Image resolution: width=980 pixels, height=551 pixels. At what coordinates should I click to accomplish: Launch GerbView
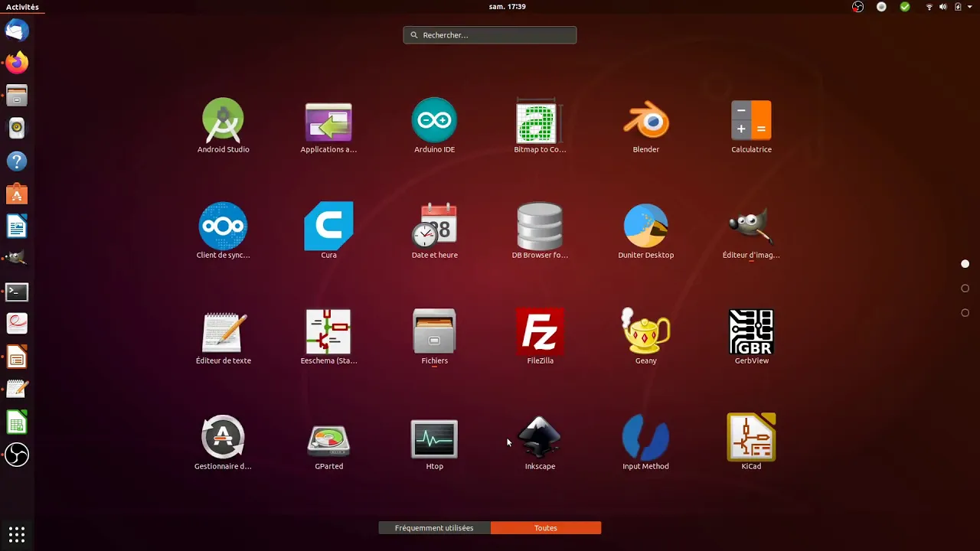[x=751, y=337]
